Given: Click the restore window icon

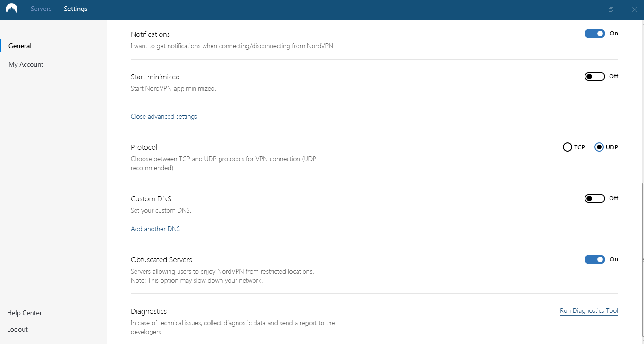Looking at the screenshot, I should click(610, 9).
